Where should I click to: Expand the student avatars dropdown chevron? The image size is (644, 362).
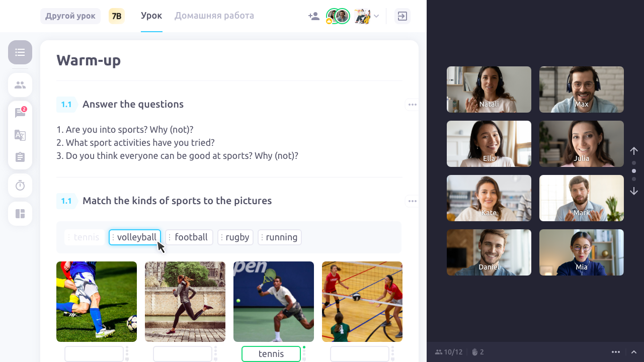(x=376, y=16)
